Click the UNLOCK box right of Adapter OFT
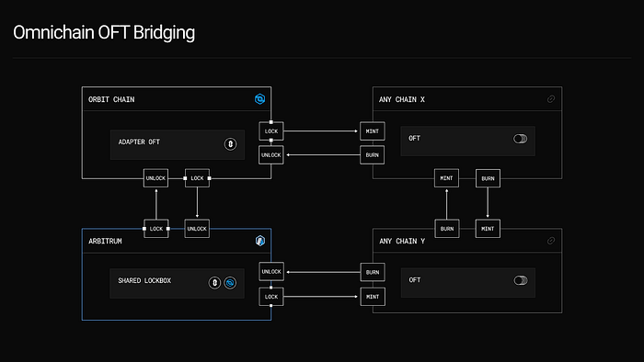 [271, 155]
